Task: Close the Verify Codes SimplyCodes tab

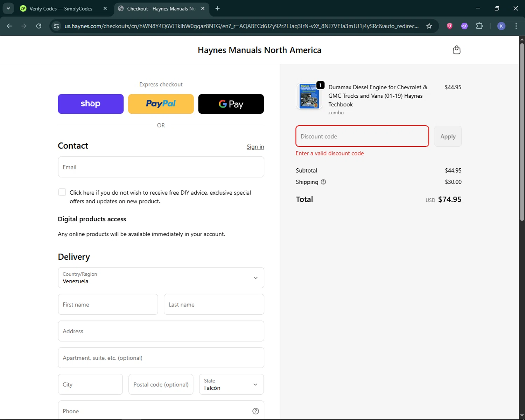Action: tap(105, 8)
